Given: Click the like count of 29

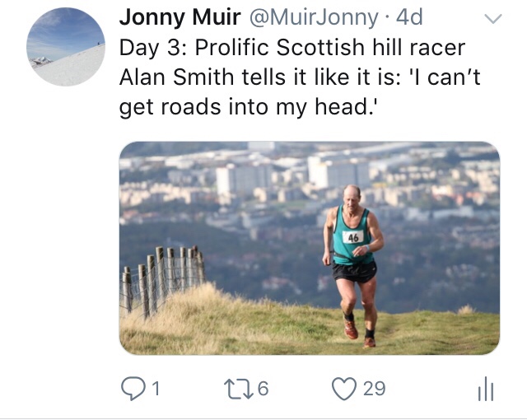Looking at the screenshot, I should click(x=374, y=388).
